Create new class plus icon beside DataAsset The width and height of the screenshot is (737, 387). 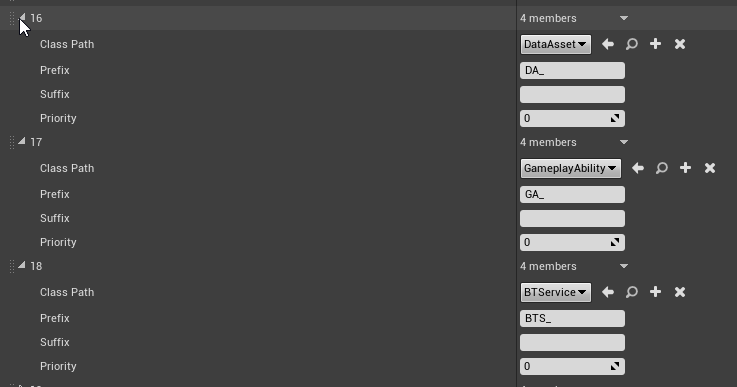[655, 44]
